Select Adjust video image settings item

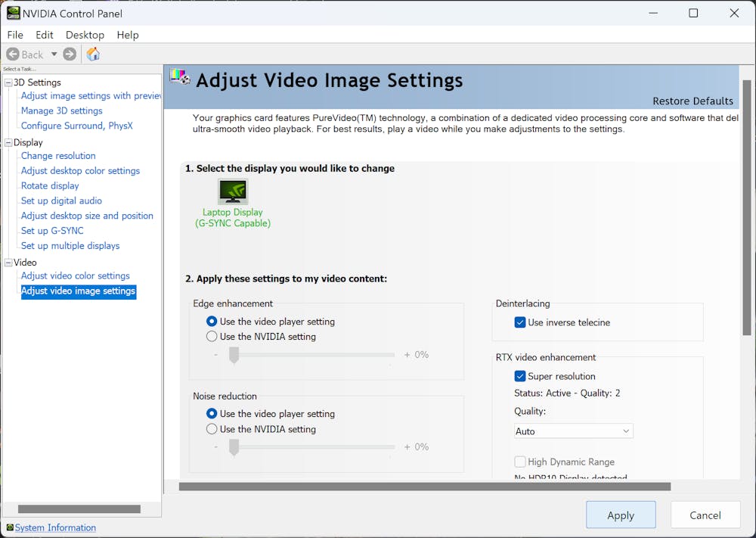point(79,291)
